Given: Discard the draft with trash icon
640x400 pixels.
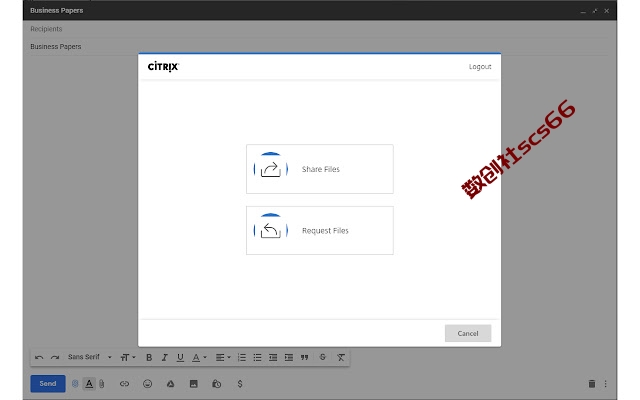Looking at the screenshot, I should pos(592,384).
